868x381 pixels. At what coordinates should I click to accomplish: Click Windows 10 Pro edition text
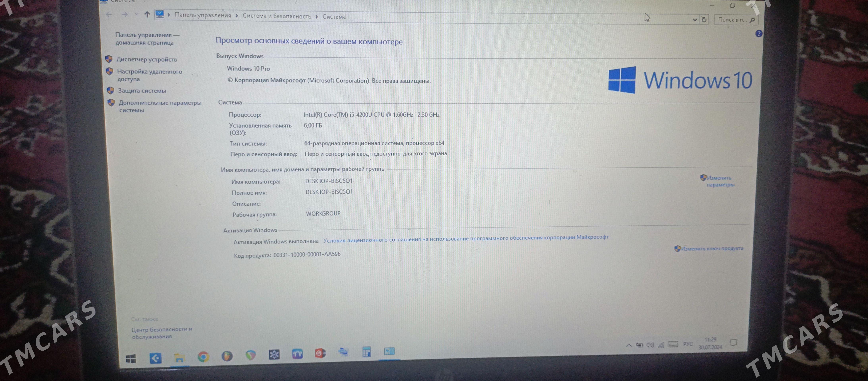click(x=248, y=68)
